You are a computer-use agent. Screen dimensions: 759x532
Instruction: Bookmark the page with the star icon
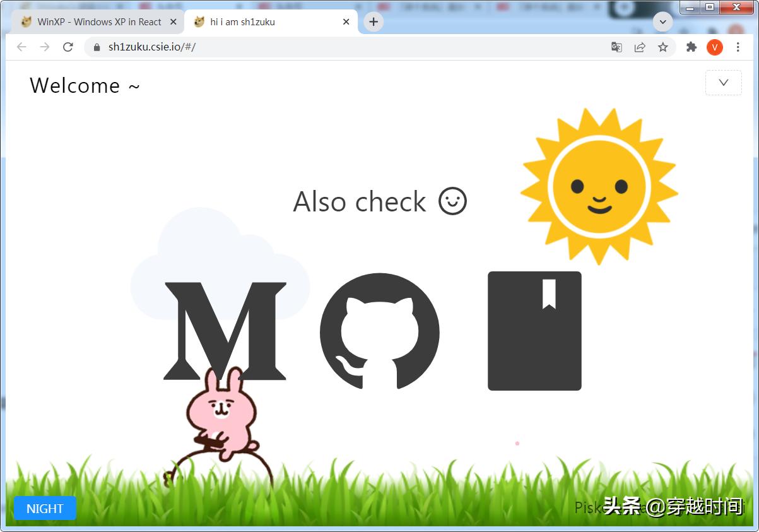[664, 47]
